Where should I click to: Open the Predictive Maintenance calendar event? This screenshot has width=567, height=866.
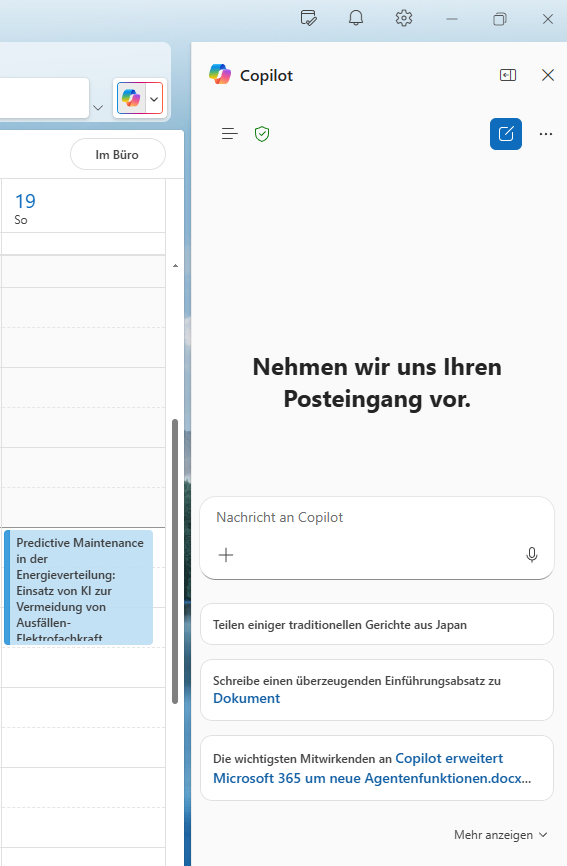point(78,587)
